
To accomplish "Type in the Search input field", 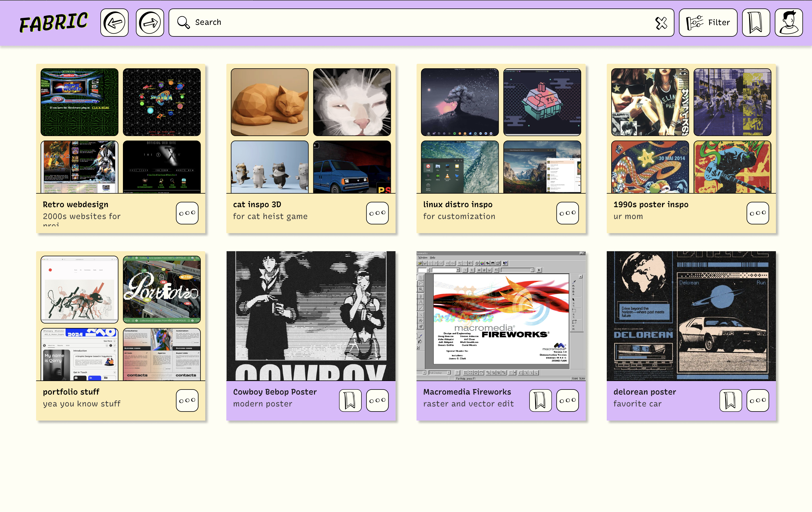I will coord(418,23).
